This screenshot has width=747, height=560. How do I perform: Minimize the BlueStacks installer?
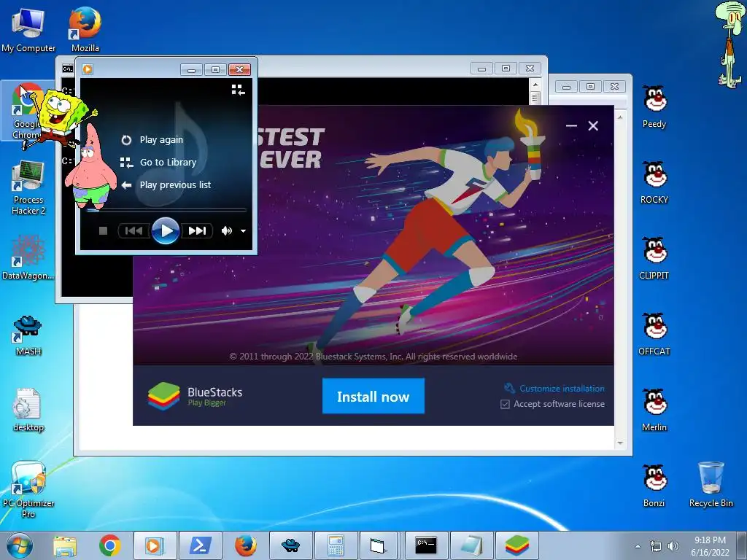[571, 125]
